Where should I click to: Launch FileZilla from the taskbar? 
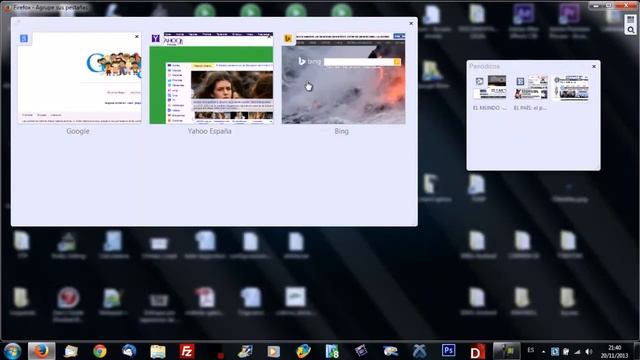[187, 351]
